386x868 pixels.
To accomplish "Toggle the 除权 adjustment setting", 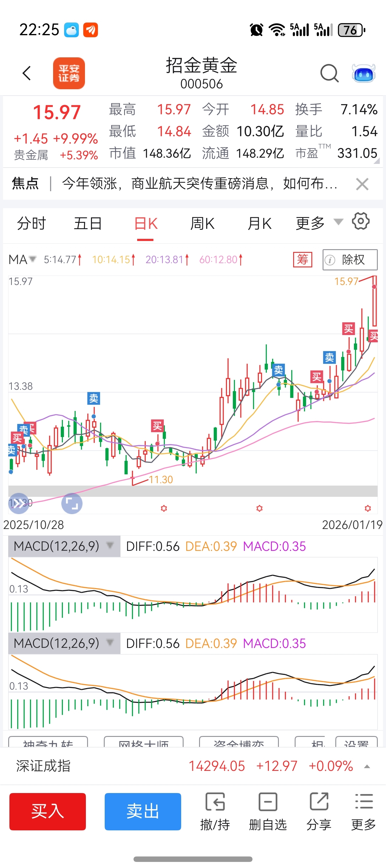I will [x=350, y=260].
